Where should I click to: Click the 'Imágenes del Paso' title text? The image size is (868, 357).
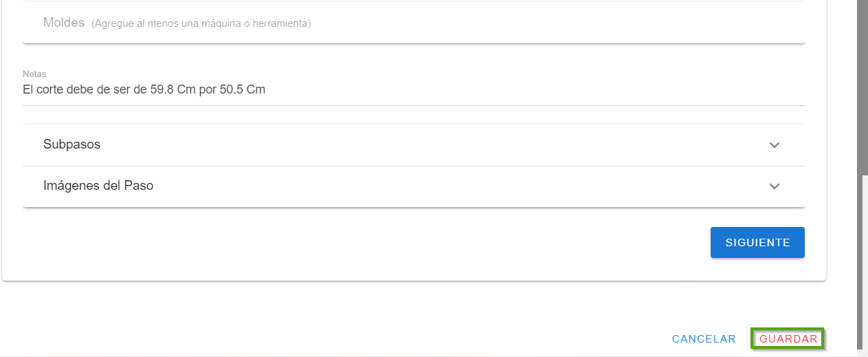coord(98,186)
